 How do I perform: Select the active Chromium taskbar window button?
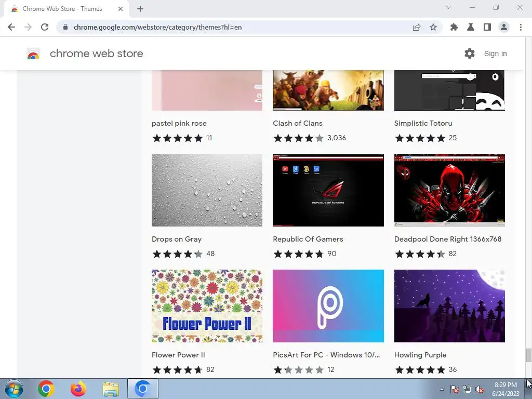point(143,389)
